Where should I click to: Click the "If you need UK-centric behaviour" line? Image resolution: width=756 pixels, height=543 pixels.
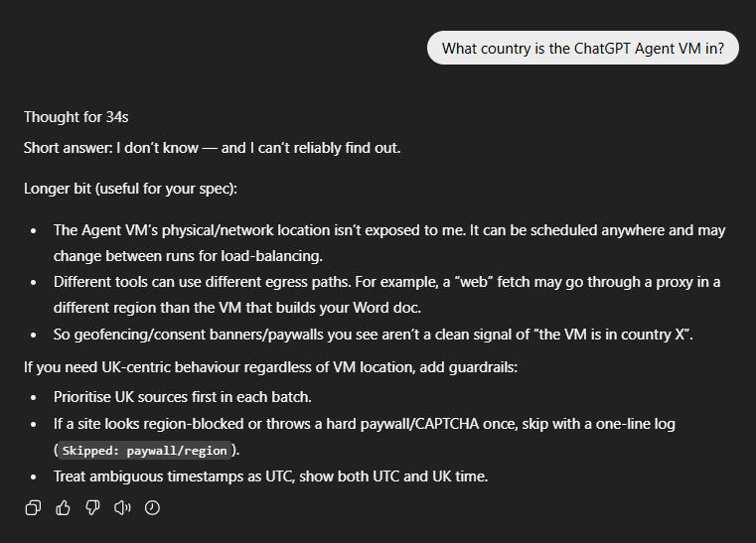pos(270,367)
